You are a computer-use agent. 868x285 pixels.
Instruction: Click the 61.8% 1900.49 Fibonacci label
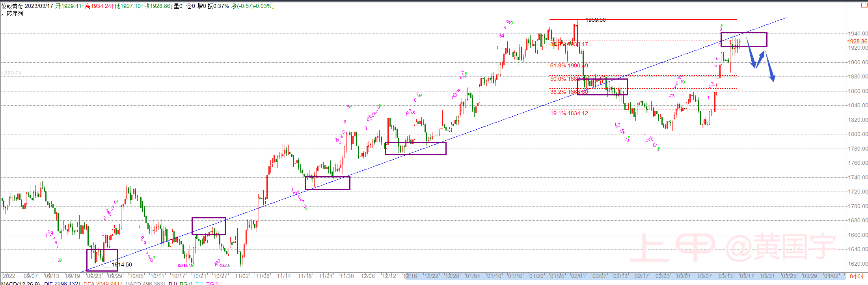tap(569, 65)
